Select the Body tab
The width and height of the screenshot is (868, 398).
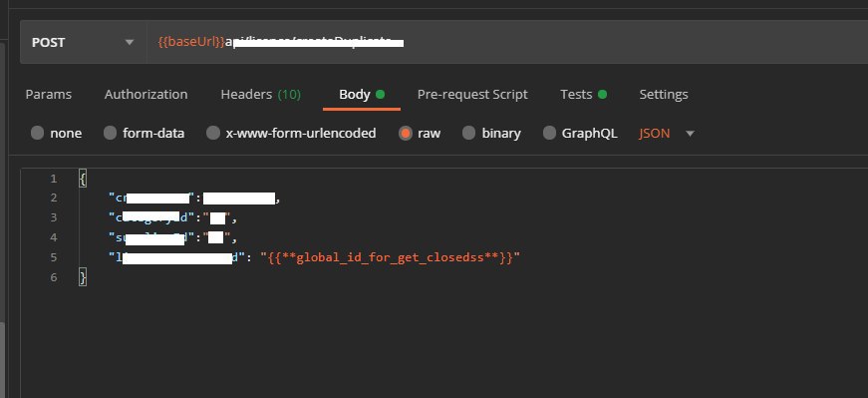[362, 94]
